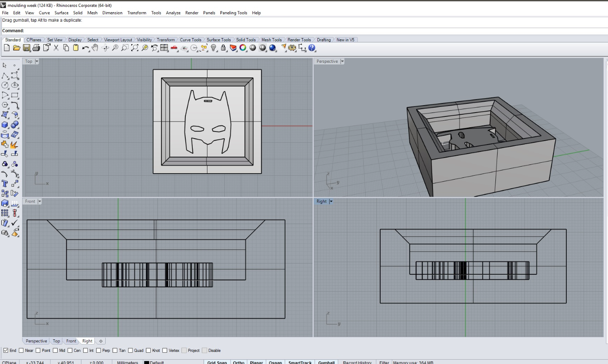Screen dimensions: 608x364
Task: Toggle Ortho in status bar
Action: point(239,362)
